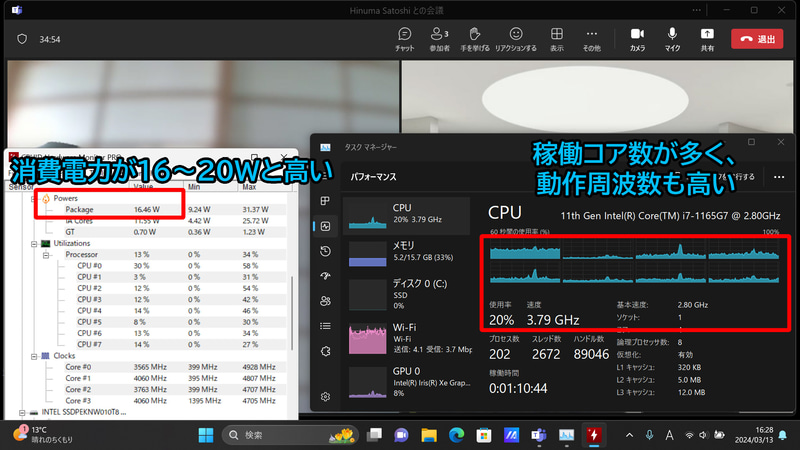Click the Min column header in HWMonitor
This screenshot has width=800, height=450.
click(211, 187)
